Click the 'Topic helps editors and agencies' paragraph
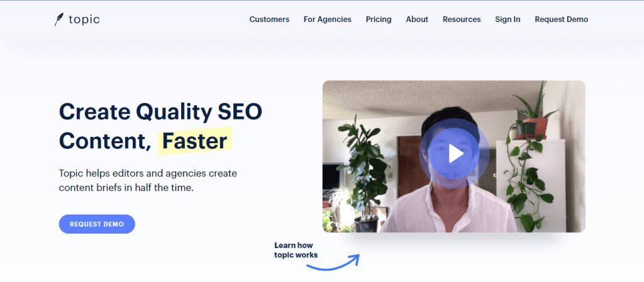 148,181
